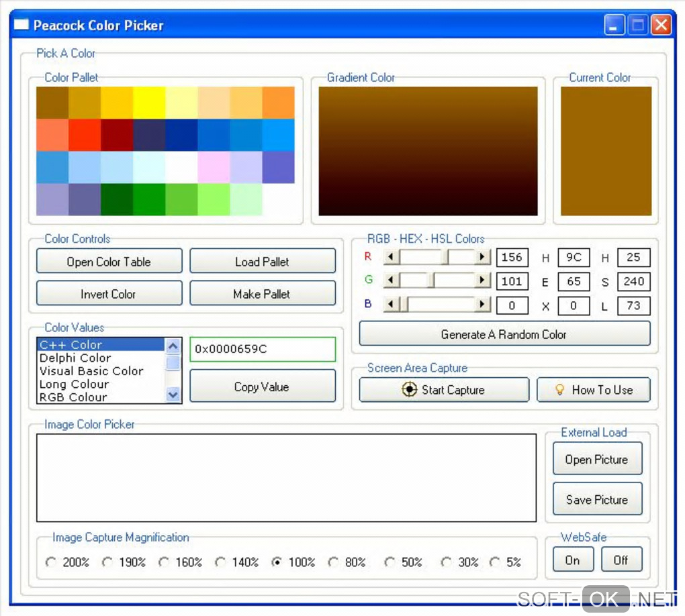685x616 pixels.
Task: Click the Peacock Color Picker title icon
Action: (x=21, y=24)
